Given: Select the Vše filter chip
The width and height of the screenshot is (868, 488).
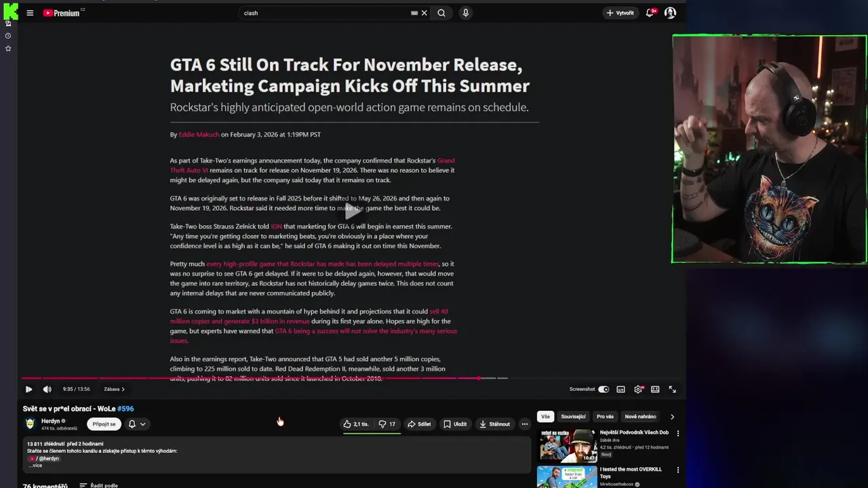Looking at the screenshot, I should tap(545, 416).
